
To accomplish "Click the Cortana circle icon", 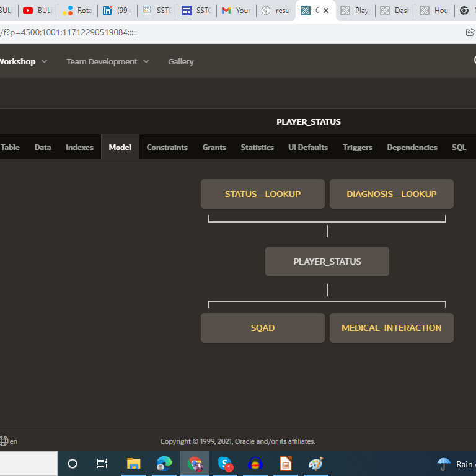I will point(73,464).
